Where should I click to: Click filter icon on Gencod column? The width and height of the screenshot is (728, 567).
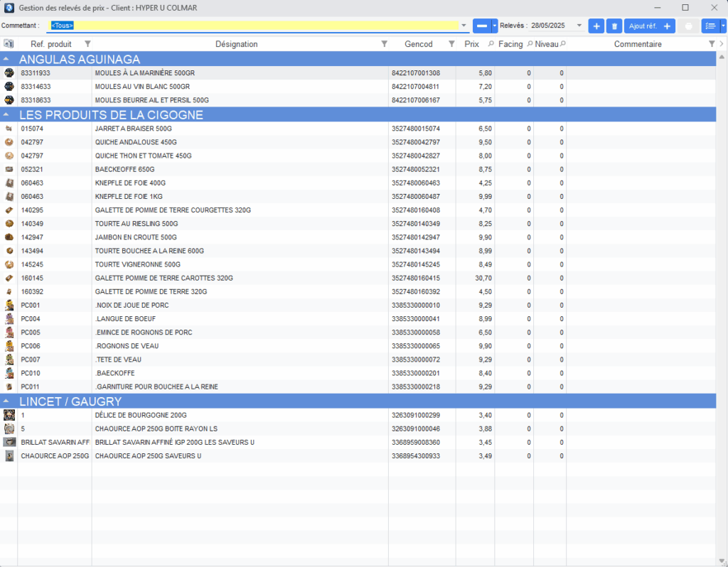point(451,44)
